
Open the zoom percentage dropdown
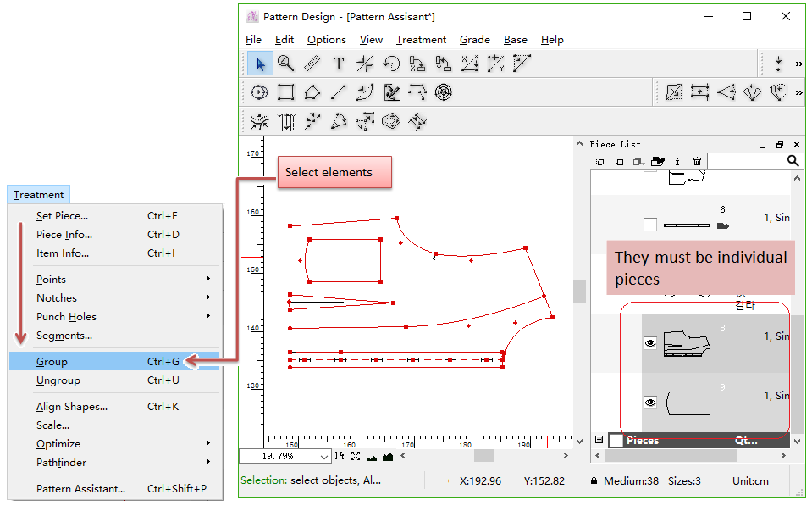click(326, 456)
